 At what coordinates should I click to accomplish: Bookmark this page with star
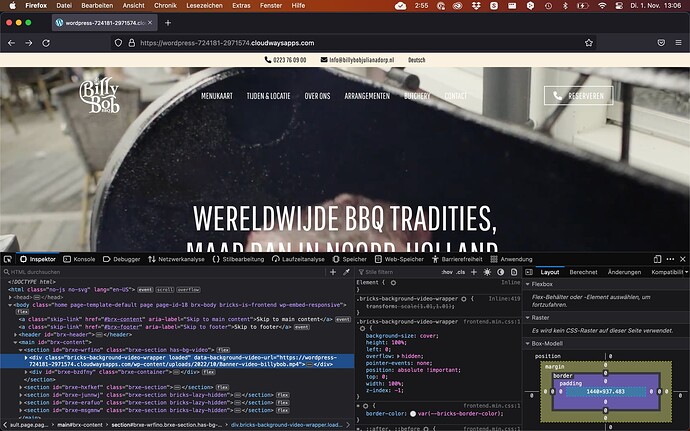589,43
